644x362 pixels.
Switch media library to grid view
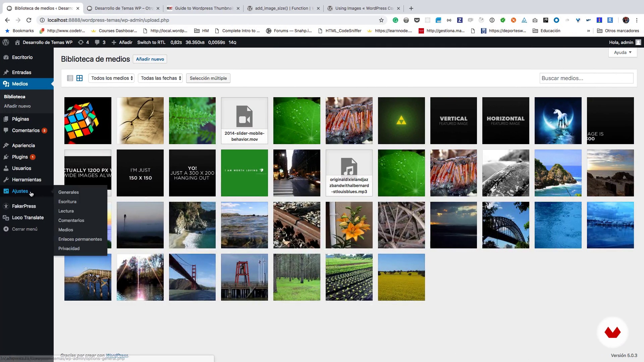click(x=79, y=78)
